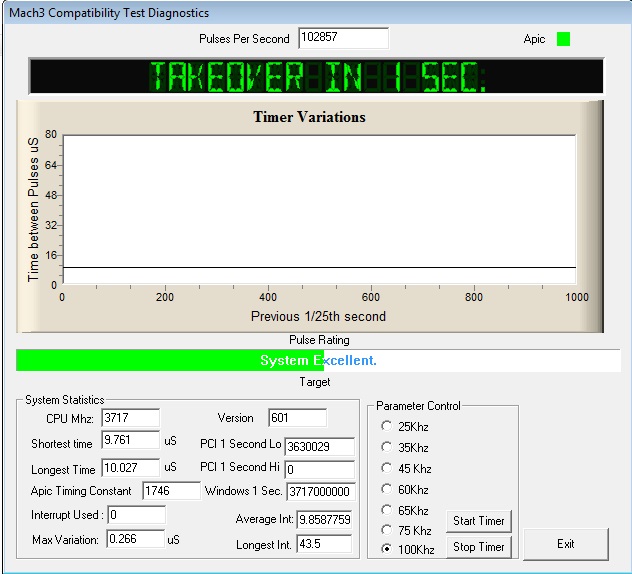Click the Longest Time value box
Screen dimensions: 632x574
click(131, 468)
